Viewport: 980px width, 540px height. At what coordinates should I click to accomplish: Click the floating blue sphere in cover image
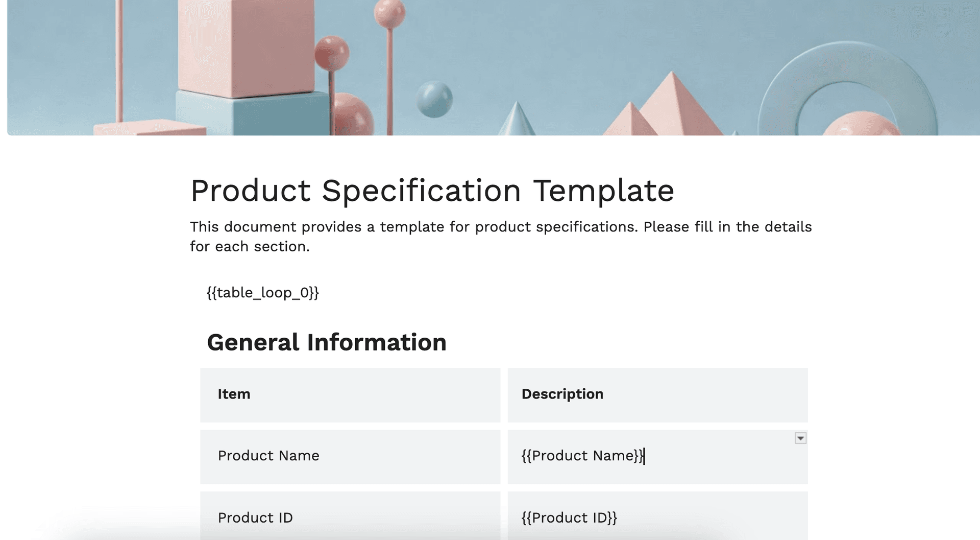click(434, 99)
